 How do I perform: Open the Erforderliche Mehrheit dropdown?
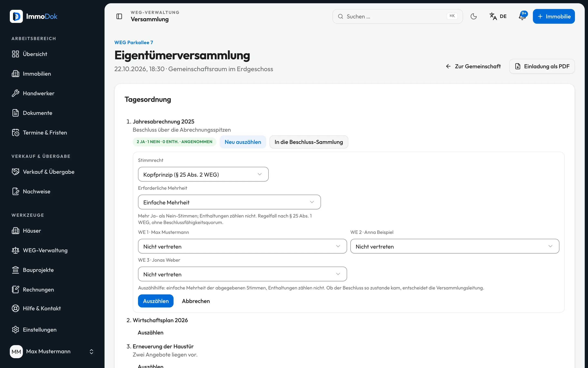229,202
